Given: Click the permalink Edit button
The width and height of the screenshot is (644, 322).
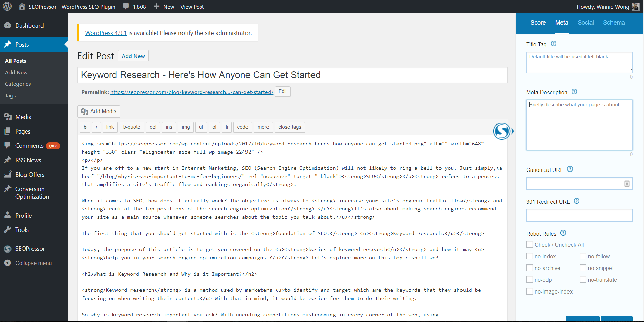Looking at the screenshot, I should (x=283, y=92).
